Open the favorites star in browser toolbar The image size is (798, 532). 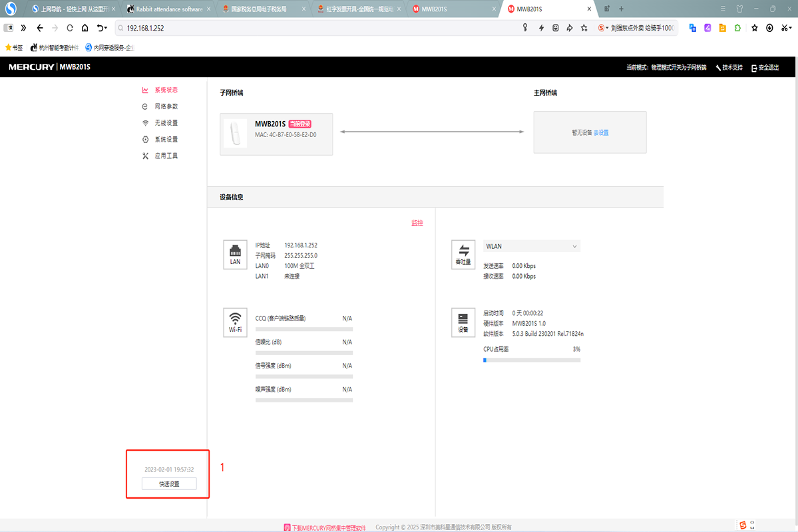click(x=755, y=28)
